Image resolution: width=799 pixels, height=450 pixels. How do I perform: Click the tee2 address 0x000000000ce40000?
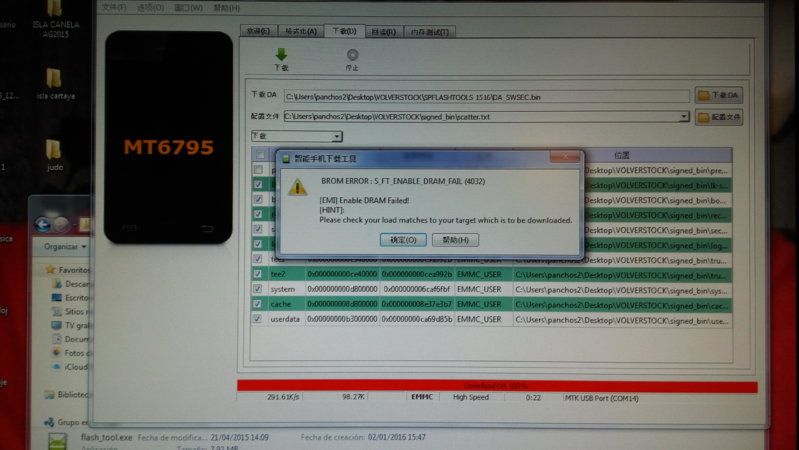click(x=342, y=274)
